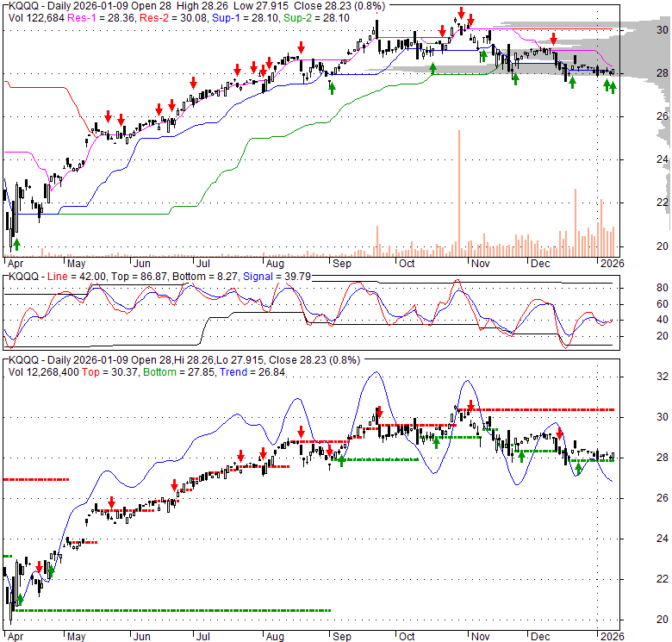The height and width of the screenshot is (642, 672).
Task: Click the 'Bottom = 8.27' indicator label
Action: pyautogui.click(x=205, y=277)
